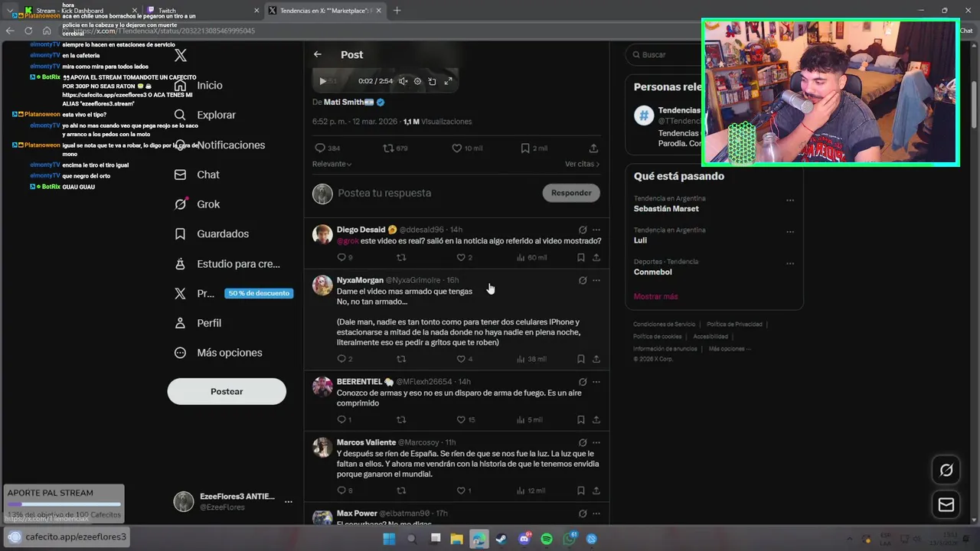This screenshot has height=551, width=980.
Task: Bookmark Diego Desaid's reply
Action: tap(581, 258)
